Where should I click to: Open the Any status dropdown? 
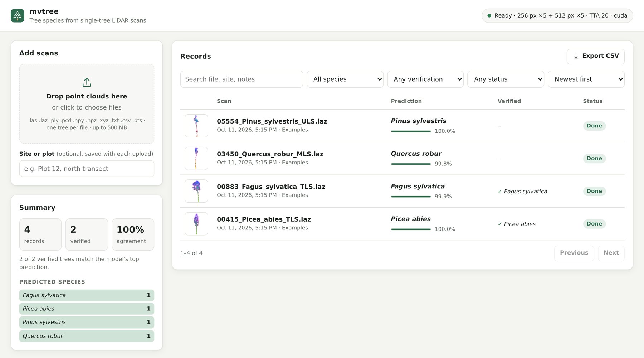coord(506,79)
